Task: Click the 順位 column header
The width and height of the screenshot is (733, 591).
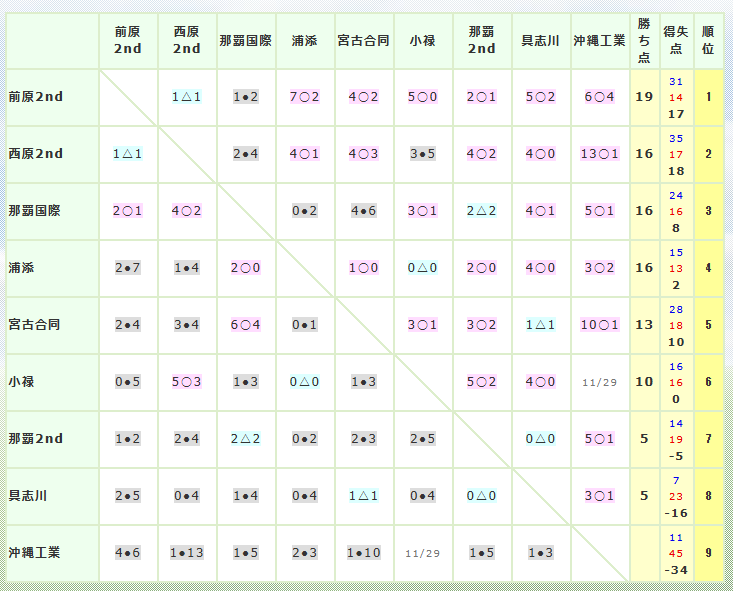Action: [708, 41]
